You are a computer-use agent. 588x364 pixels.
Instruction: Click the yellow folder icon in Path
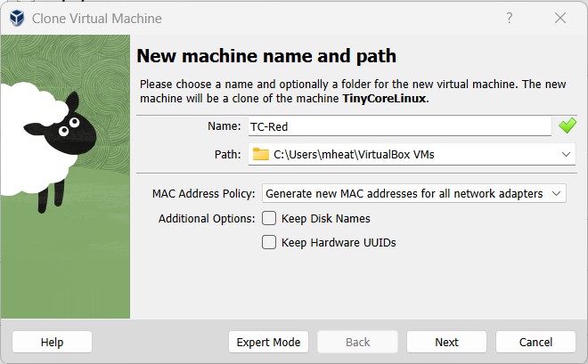coord(261,154)
